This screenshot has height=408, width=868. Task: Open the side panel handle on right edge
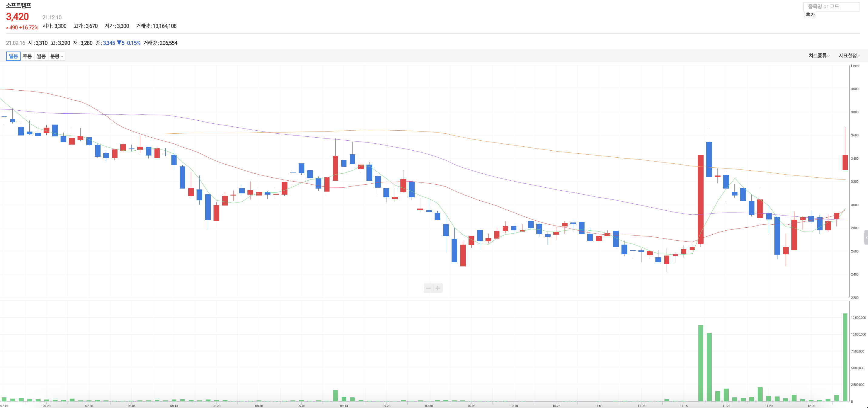pyautogui.click(x=866, y=237)
